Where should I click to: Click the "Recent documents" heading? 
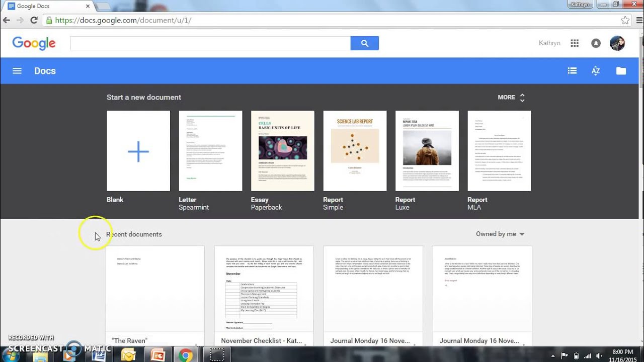click(134, 234)
